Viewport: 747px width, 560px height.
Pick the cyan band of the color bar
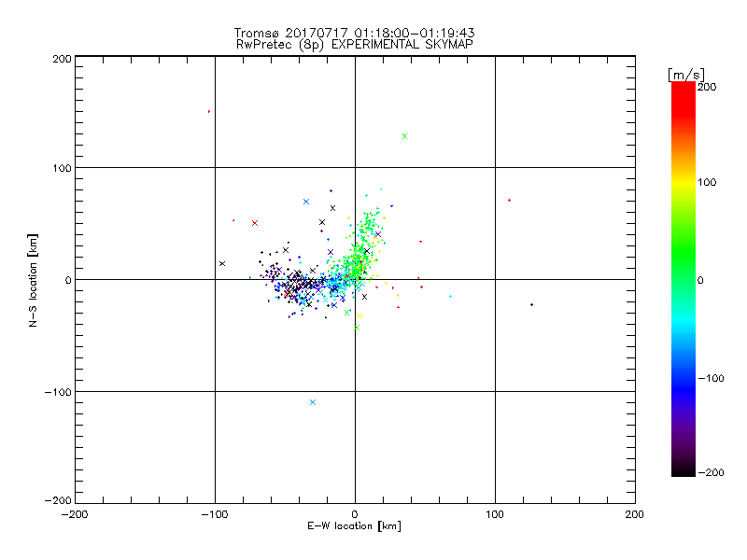tap(684, 321)
